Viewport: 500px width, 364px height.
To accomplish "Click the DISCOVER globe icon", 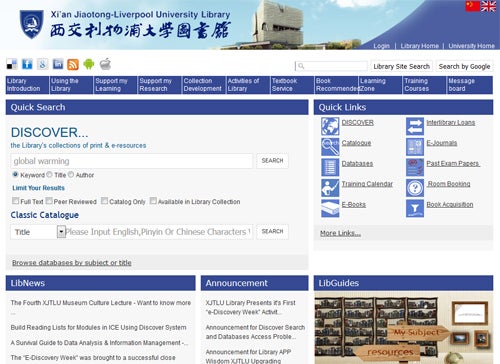I will pos(330,126).
